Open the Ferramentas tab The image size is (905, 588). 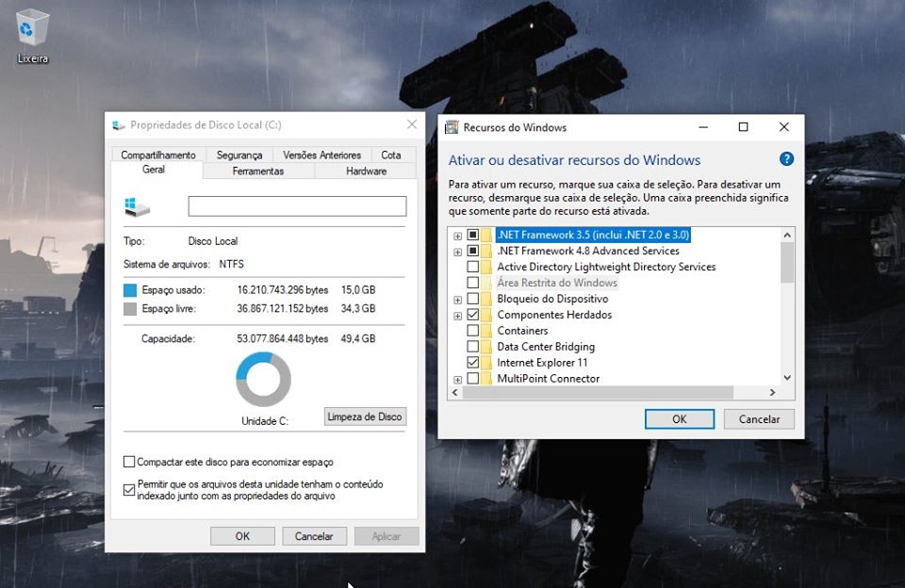258,171
